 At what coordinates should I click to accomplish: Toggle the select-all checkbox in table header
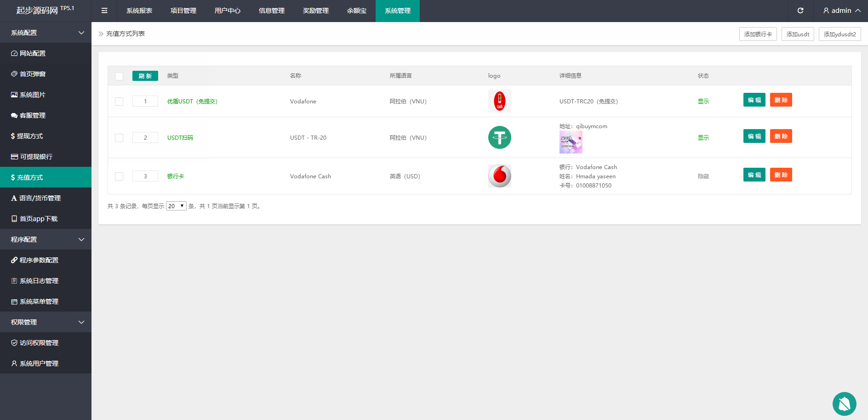119,76
